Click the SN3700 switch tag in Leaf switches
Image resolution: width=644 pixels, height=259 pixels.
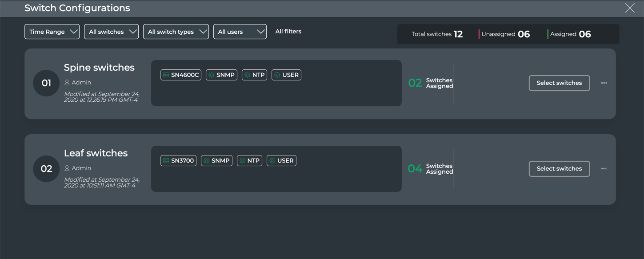pyautogui.click(x=178, y=161)
